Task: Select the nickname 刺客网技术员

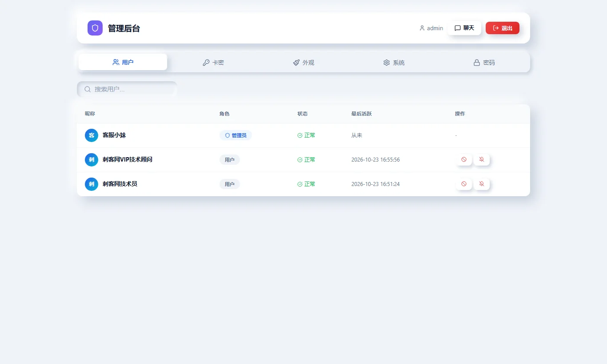Action: click(x=120, y=184)
